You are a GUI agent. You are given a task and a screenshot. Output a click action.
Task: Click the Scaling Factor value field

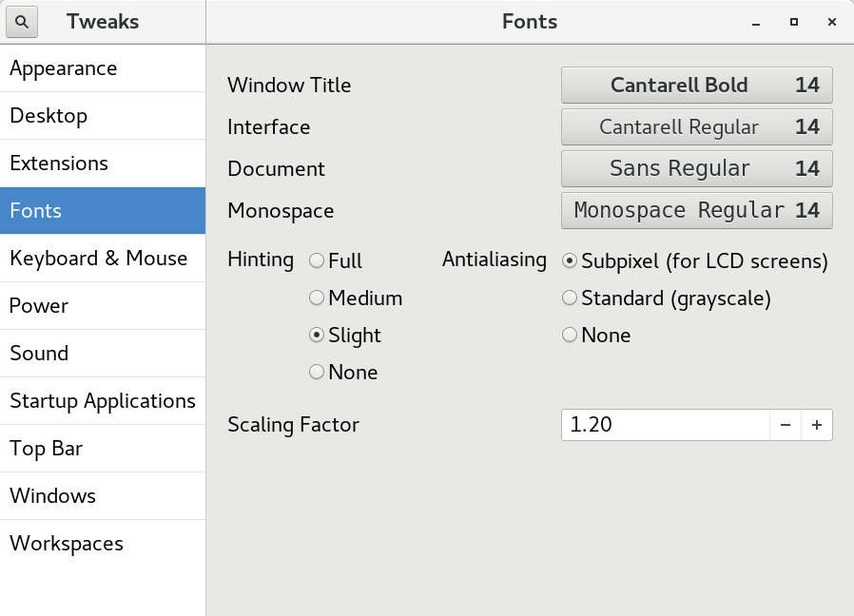(665, 425)
